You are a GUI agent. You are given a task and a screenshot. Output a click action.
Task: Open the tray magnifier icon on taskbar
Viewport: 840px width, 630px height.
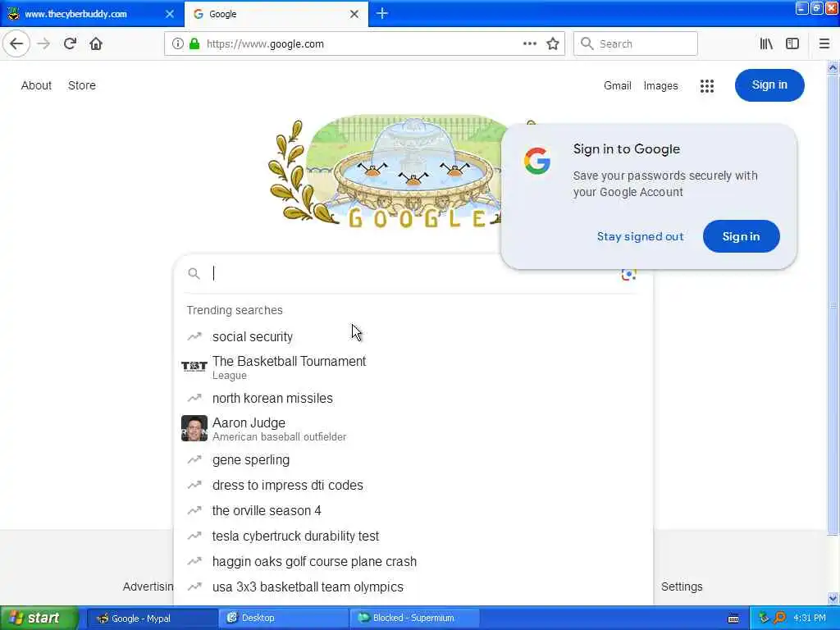click(x=779, y=618)
